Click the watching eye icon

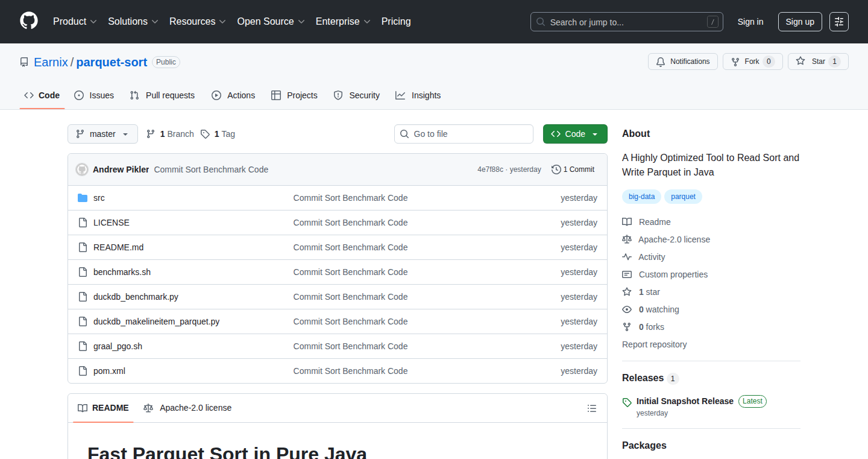coord(627,309)
